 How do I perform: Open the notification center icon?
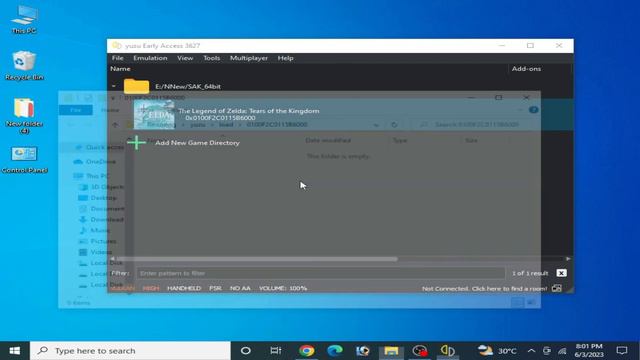pyautogui.click(x=622, y=351)
